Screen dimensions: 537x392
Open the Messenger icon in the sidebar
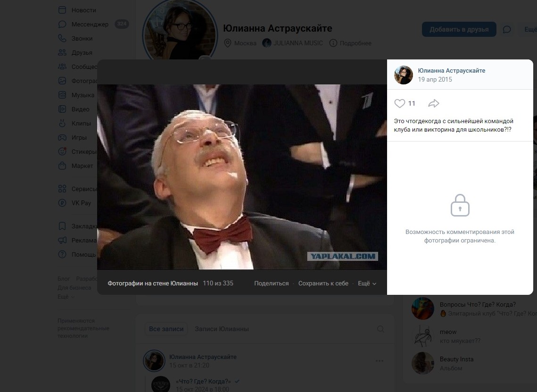(x=62, y=24)
